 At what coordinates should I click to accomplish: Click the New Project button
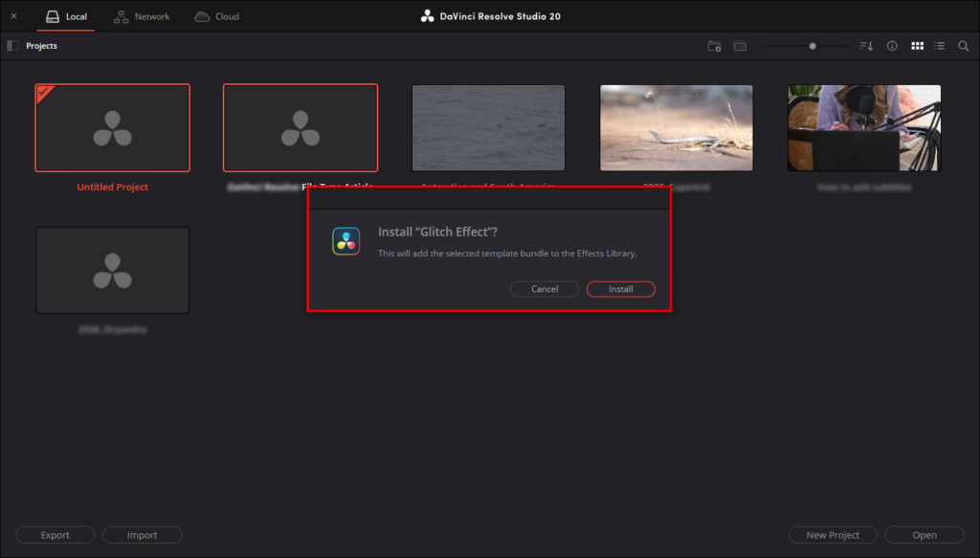tap(833, 535)
